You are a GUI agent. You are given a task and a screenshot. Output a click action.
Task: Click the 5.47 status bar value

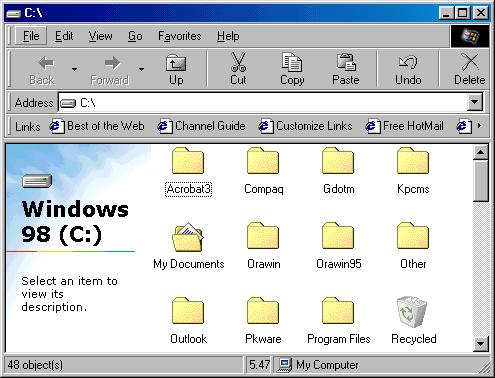(x=259, y=365)
